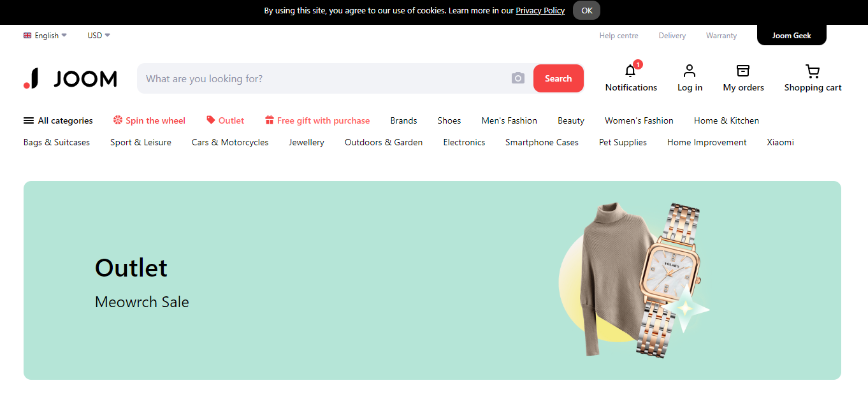This screenshot has height=397, width=868.
Task: Click the All categories hamburger icon
Action: pyautogui.click(x=29, y=120)
